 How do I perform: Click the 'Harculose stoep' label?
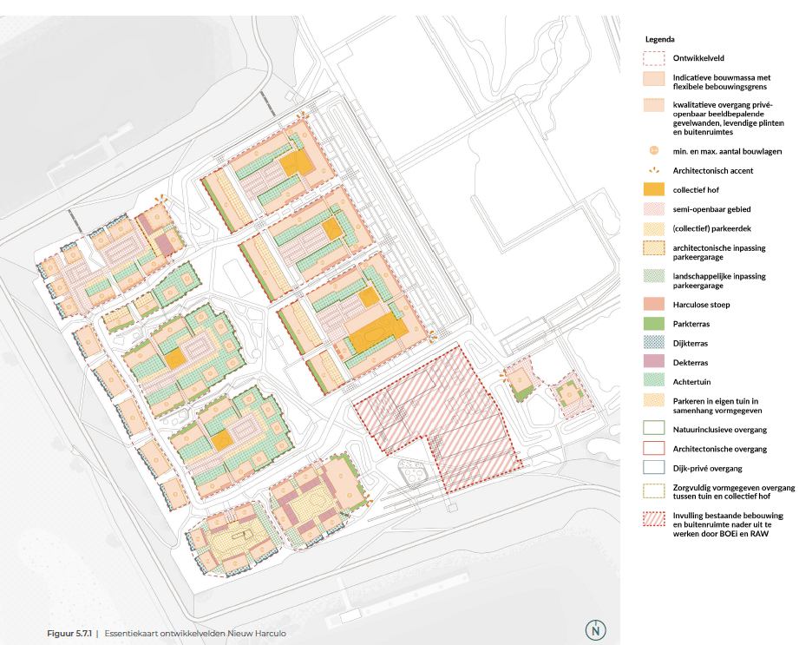click(x=701, y=305)
